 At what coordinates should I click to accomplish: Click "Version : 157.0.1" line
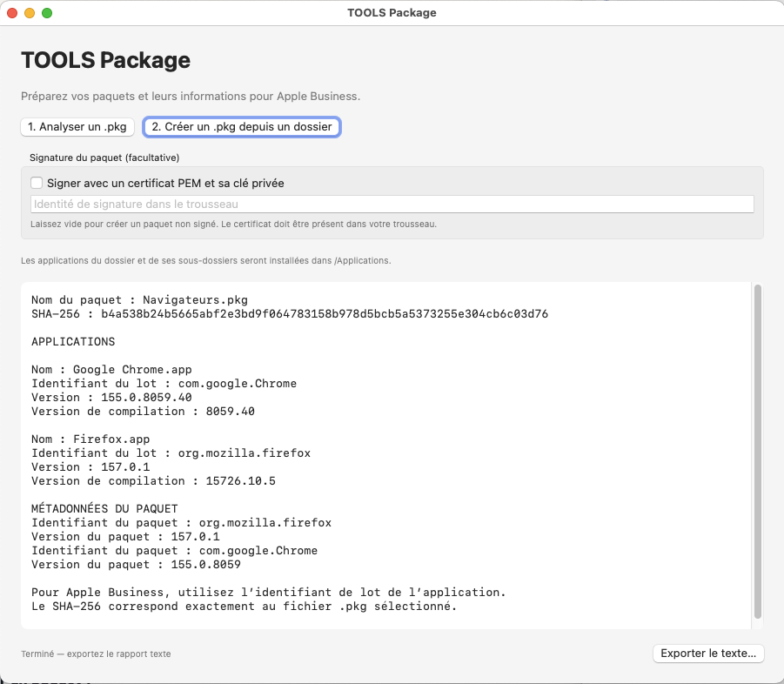(x=90, y=467)
